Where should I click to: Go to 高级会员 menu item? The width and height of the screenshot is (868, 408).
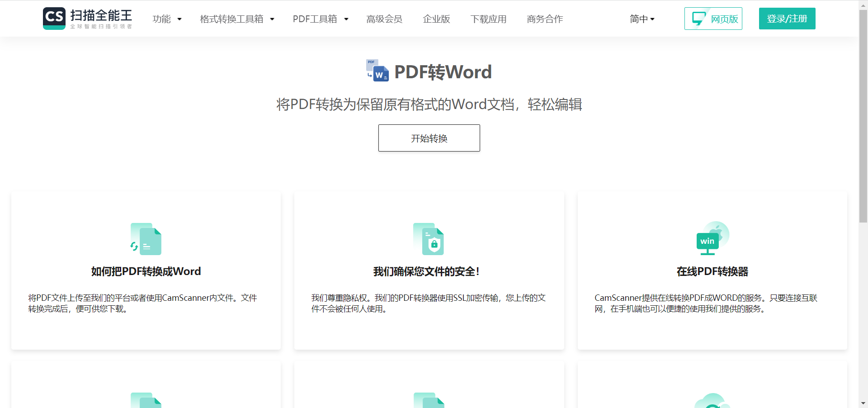coord(384,19)
